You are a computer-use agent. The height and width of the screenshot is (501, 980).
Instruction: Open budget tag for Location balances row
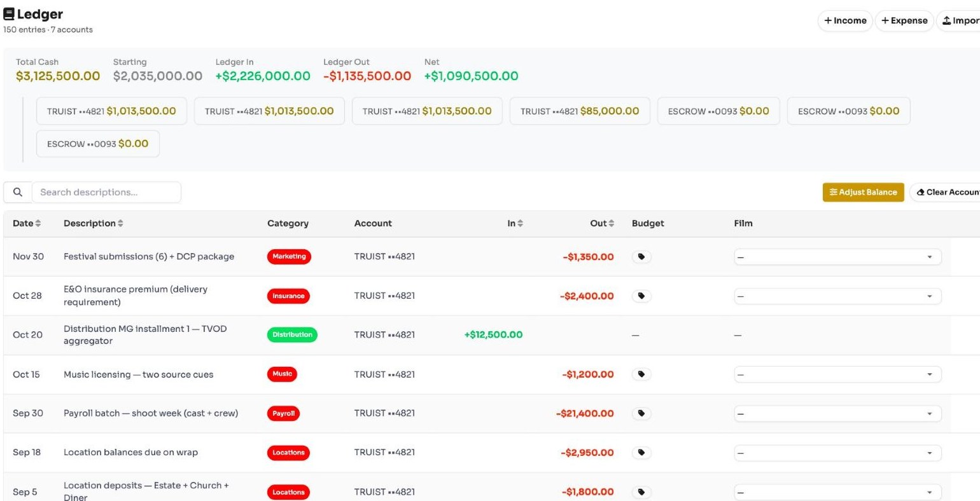click(641, 453)
